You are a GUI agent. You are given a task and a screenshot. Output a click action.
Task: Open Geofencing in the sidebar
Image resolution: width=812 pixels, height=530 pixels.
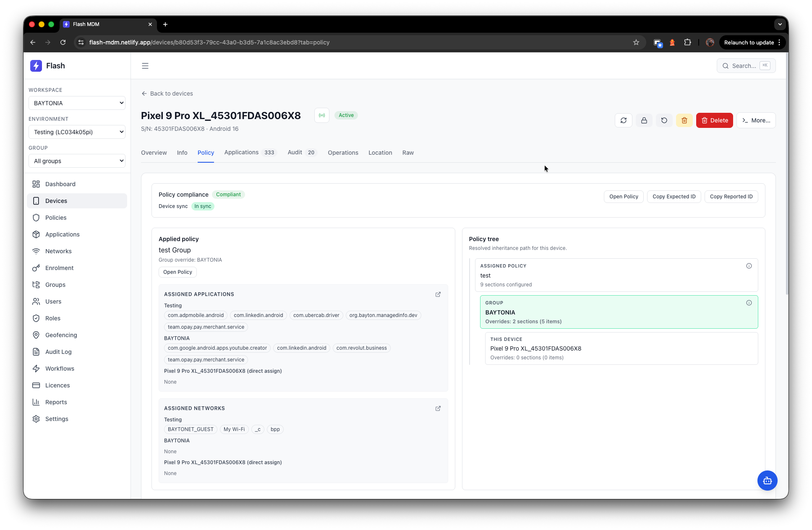click(61, 335)
